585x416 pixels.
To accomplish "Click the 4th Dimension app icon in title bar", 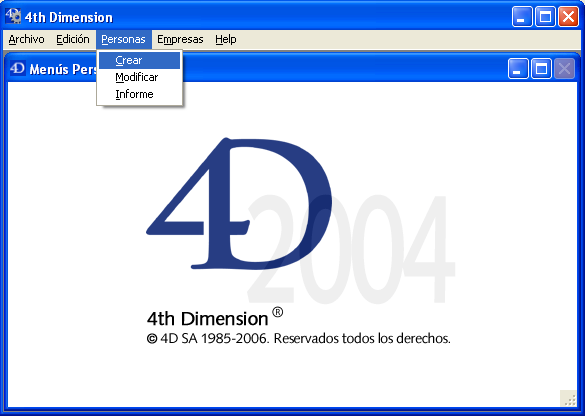I will 13,16.
